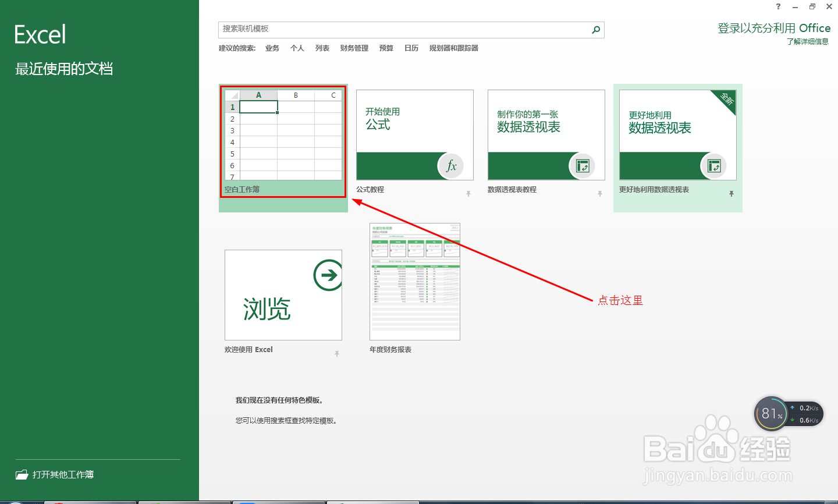Viewport: 838px width, 504px height.
Task: Close the Excel window
Action: coord(829,6)
